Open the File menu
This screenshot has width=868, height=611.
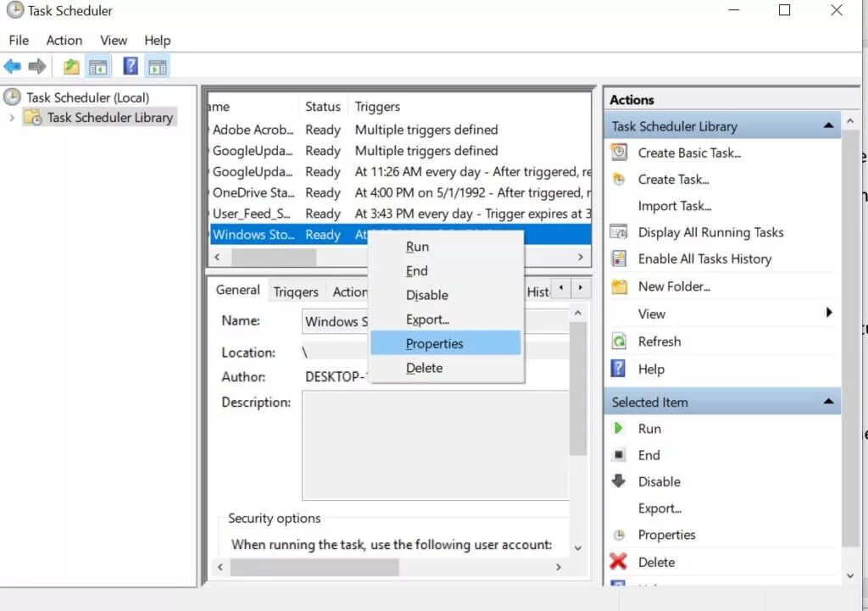click(x=19, y=41)
